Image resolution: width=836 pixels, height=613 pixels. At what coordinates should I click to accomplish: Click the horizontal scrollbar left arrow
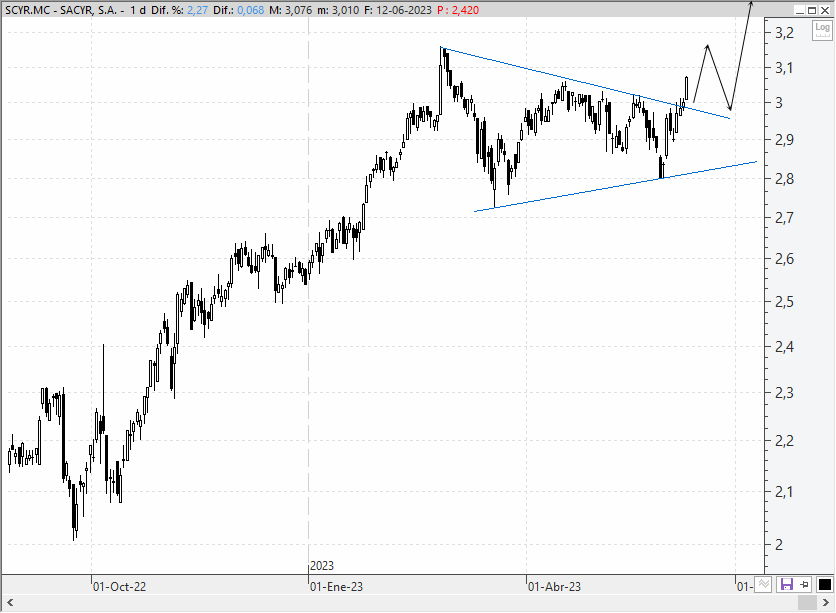[x=10, y=603]
